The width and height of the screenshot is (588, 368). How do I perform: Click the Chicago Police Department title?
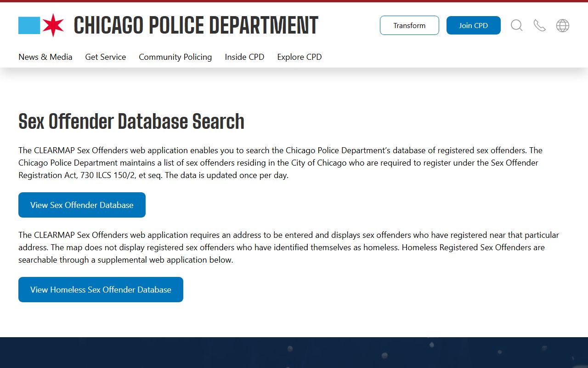196,25
